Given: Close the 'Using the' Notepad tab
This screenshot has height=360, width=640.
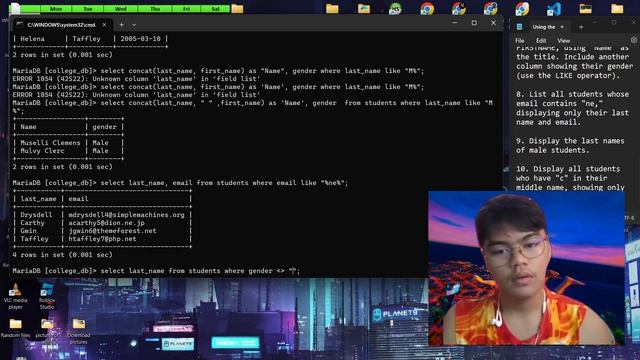Looking at the screenshot, I should coord(562,27).
